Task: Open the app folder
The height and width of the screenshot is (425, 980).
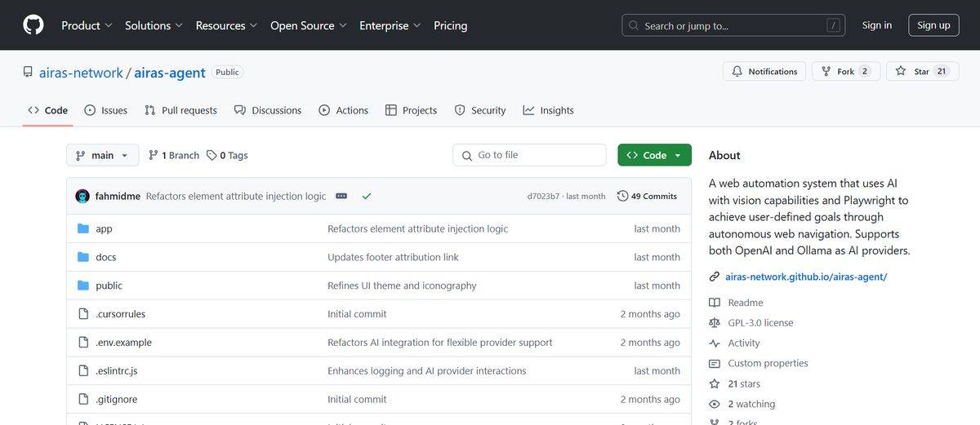Action: click(104, 228)
